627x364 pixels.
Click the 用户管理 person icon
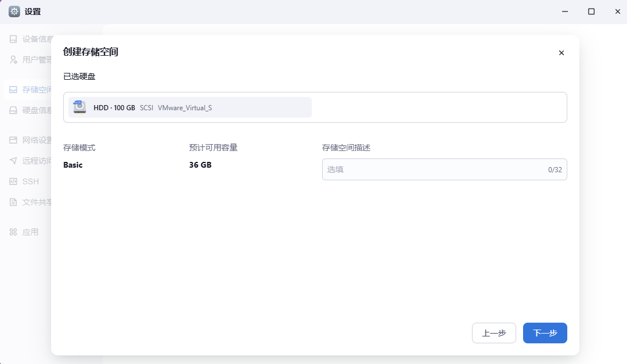coord(13,60)
